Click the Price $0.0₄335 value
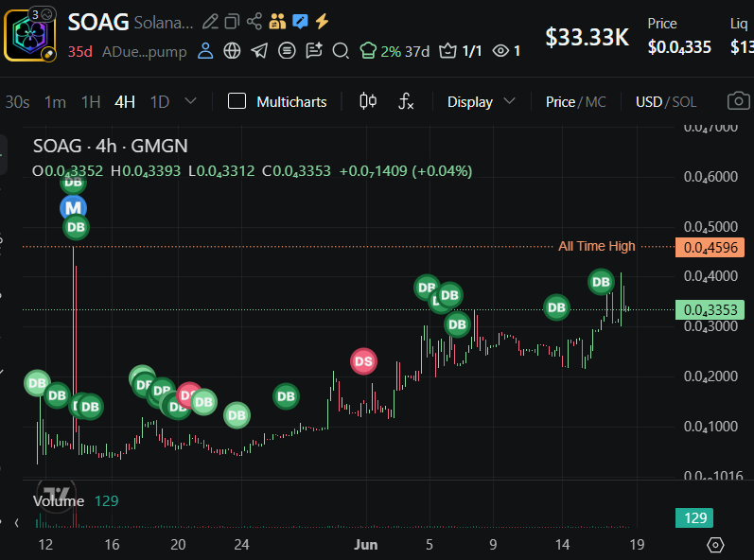 coord(679,47)
